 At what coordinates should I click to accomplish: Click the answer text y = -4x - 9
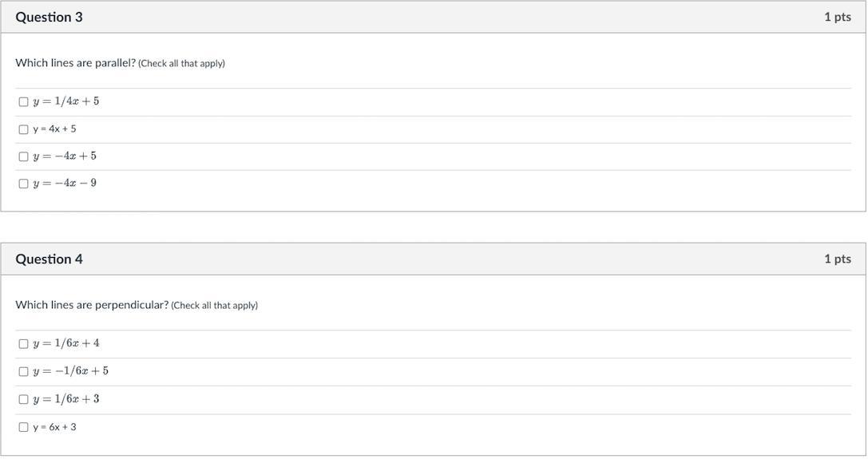pos(65,184)
